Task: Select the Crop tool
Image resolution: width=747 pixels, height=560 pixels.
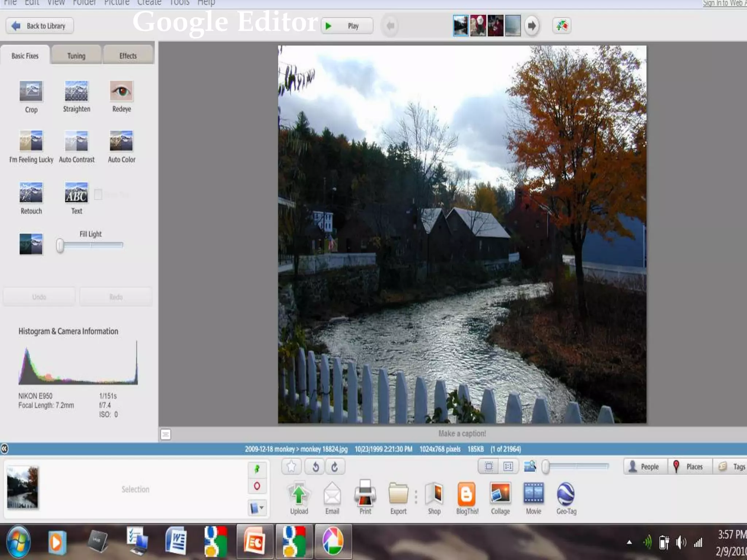Action: point(31,91)
